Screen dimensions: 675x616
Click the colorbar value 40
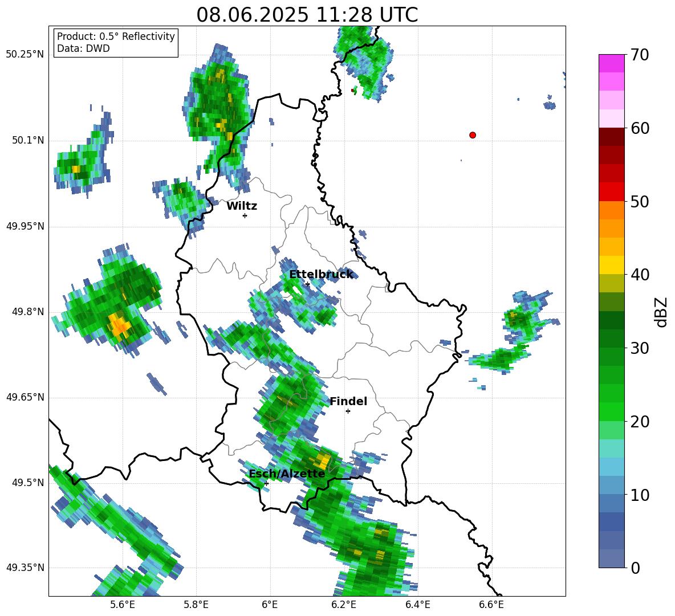pos(640,275)
